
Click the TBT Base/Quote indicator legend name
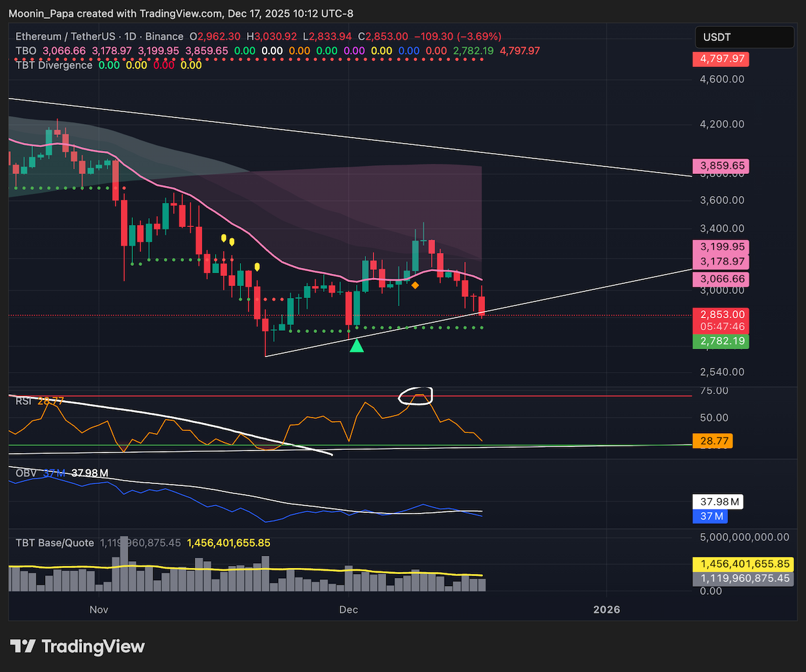click(x=54, y=542)
